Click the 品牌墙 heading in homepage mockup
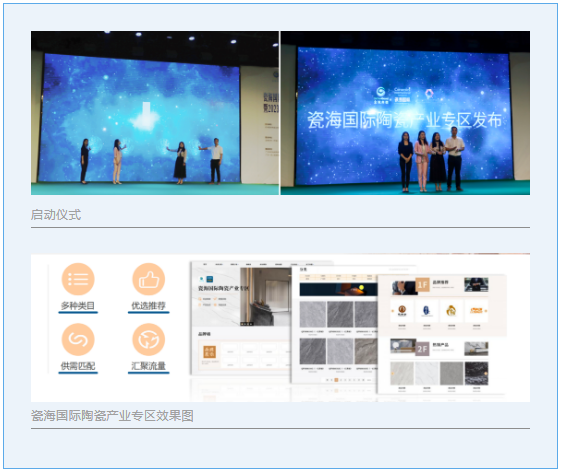The height and width of the screenshot is (472, 562). (204, 334)
